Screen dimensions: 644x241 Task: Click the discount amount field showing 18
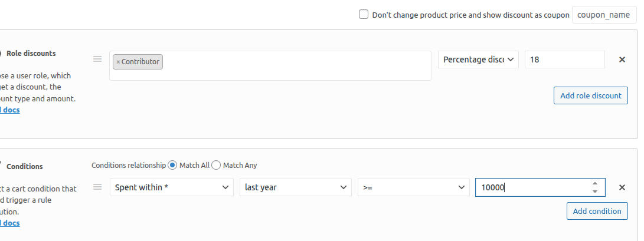(x=564, y=60)
